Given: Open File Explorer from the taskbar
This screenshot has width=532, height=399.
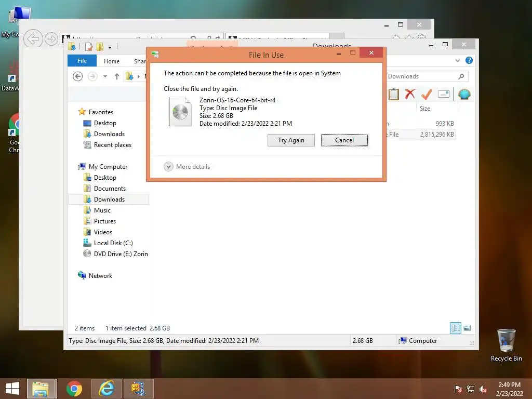Looking at the screenshot, I should (41, 389).
